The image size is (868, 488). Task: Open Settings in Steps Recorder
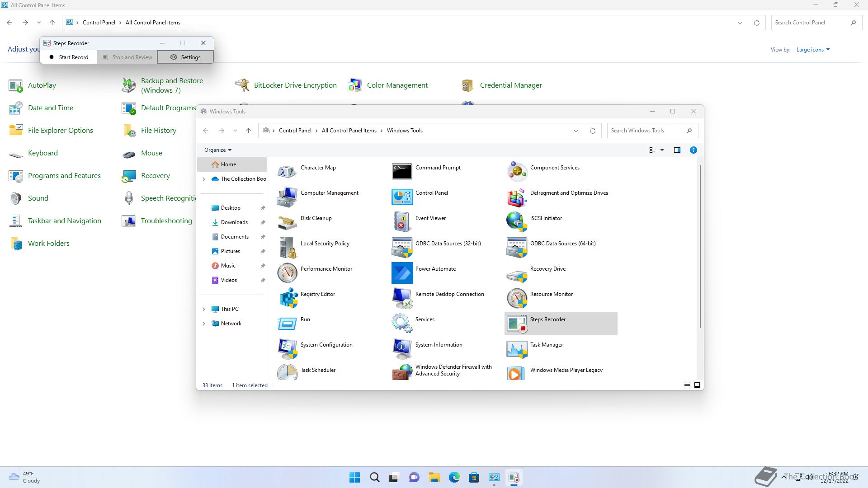(185, 57)
